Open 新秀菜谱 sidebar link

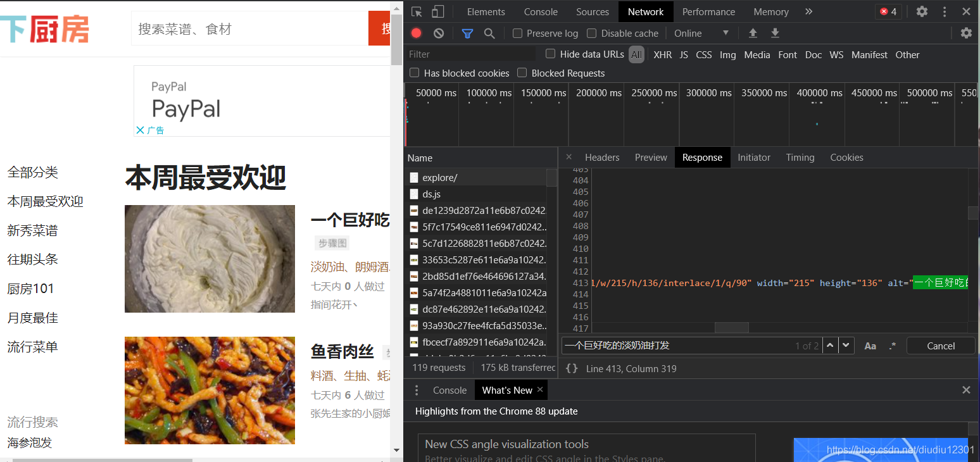[32, 230]
